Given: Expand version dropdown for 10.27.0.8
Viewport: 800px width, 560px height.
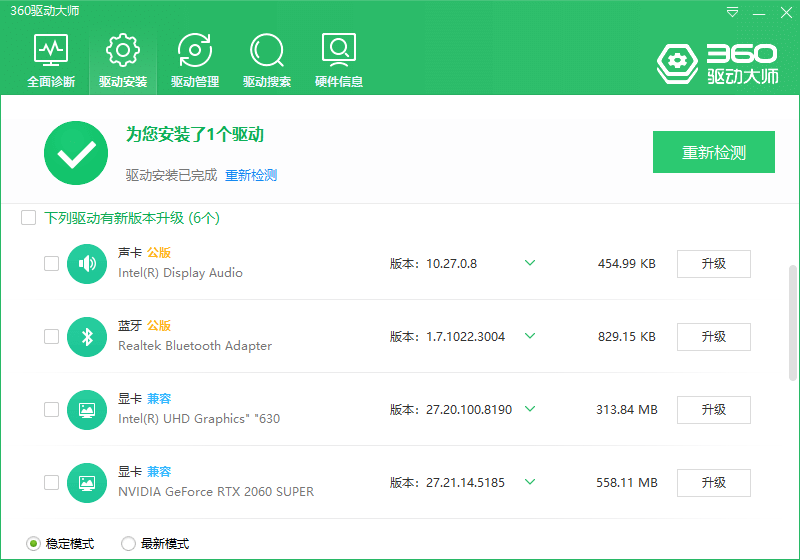Looking at the screenshot, I should tap(530, 263).
